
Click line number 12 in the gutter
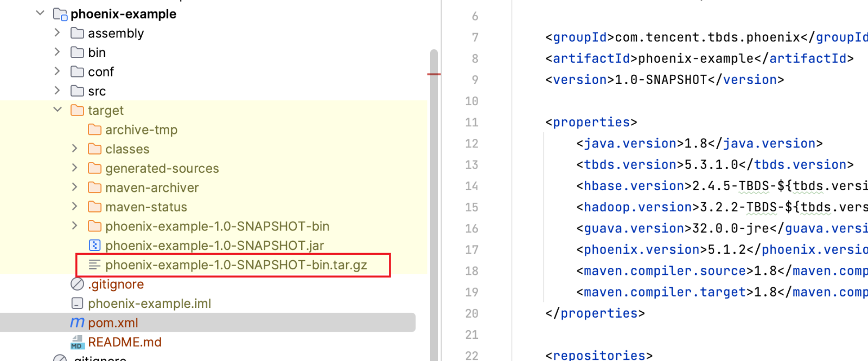pyautogui.click(x=471, y=144)
